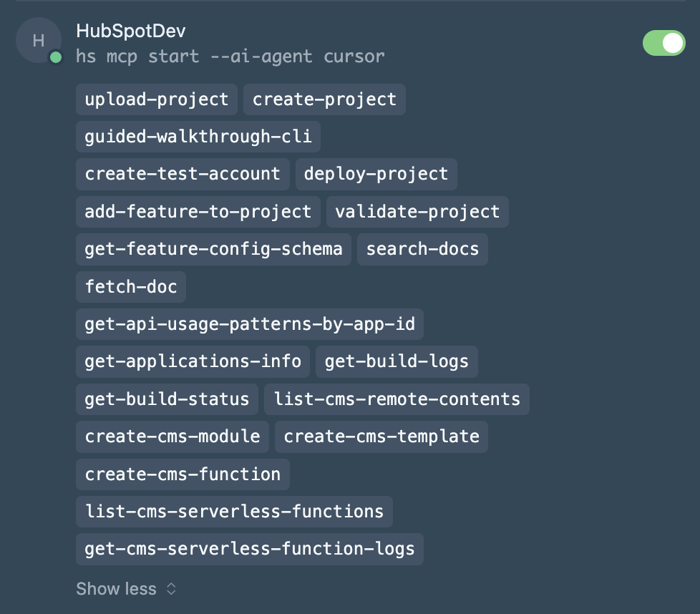Click the deploy-project tool chip
700x614 pixels.
click(x=376, y=174)
